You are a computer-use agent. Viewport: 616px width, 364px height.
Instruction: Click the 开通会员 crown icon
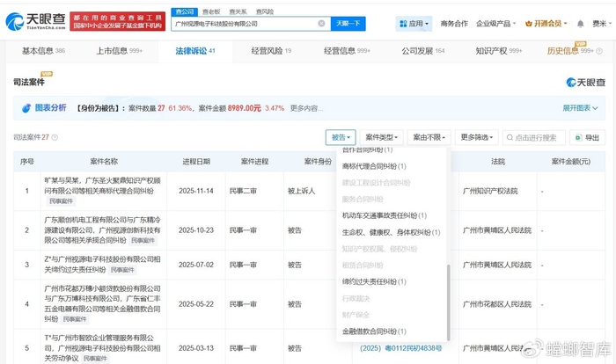[x=528, y=24]
